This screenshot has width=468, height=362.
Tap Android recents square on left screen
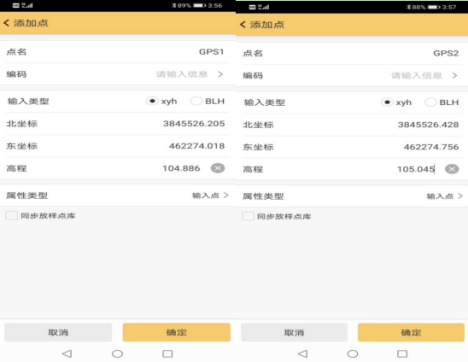coord(167,353)
